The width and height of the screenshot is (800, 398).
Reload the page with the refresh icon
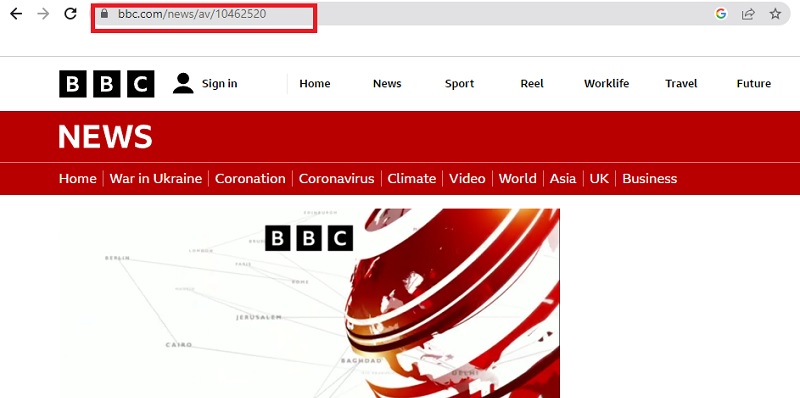(70, 14)
